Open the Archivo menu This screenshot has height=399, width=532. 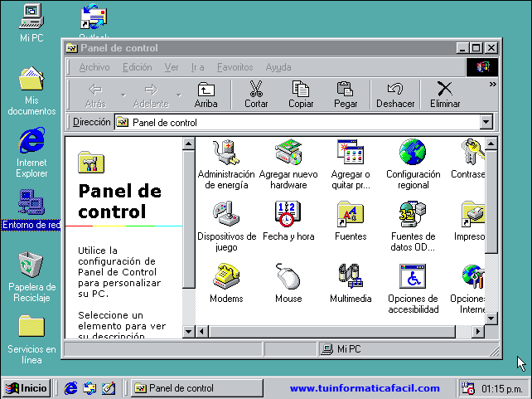[x=94, y=67]
